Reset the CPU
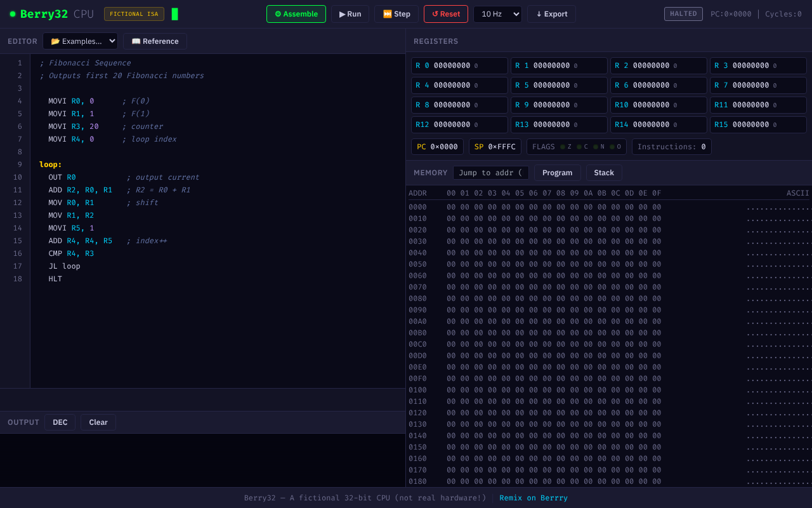Screen dimensions: 812x508 446,14
